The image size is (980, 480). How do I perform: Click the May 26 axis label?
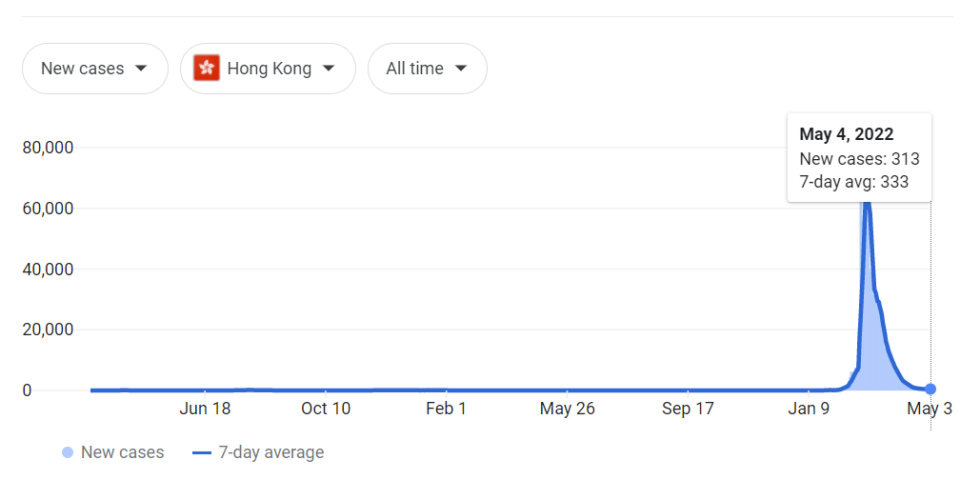click(567, 409)
